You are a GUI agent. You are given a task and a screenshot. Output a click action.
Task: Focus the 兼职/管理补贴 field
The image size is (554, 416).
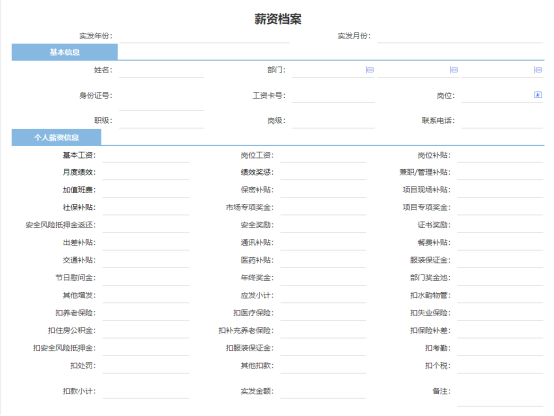click(x=500, y=173)
